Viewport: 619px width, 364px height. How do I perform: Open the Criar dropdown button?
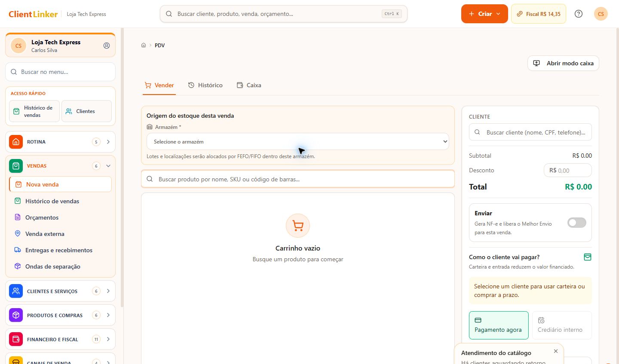pos(484,14)
